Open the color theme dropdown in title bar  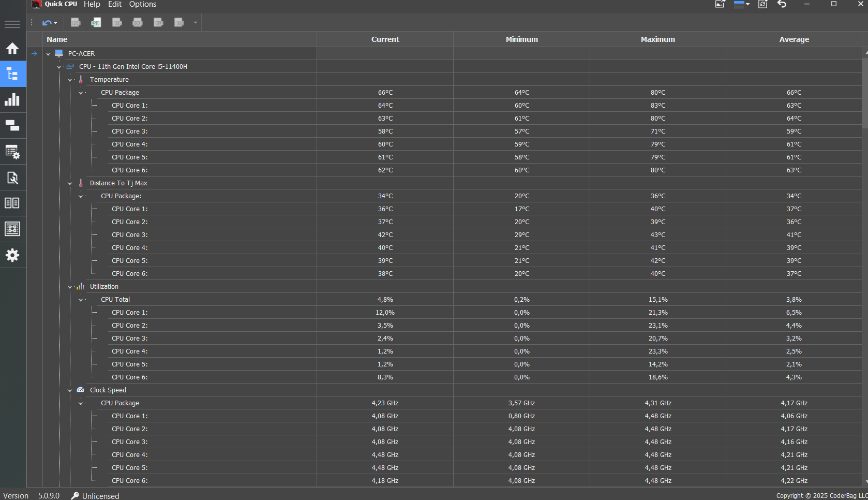click(742, 4)
